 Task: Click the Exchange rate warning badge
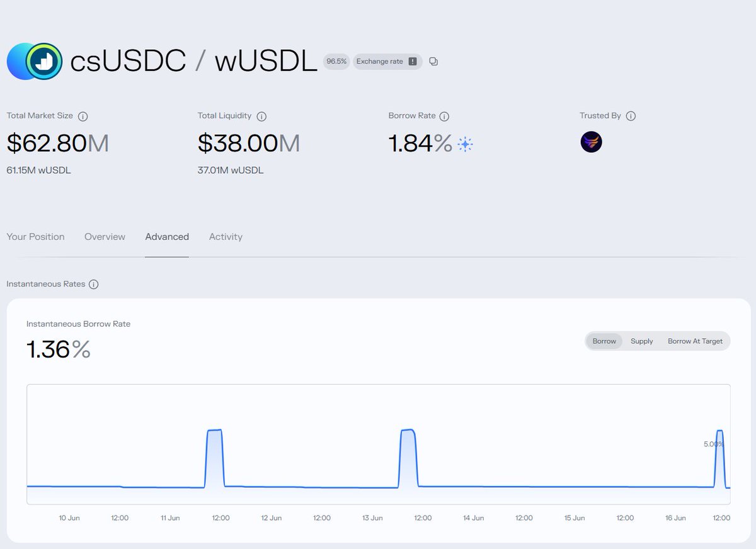coord(387,62)
